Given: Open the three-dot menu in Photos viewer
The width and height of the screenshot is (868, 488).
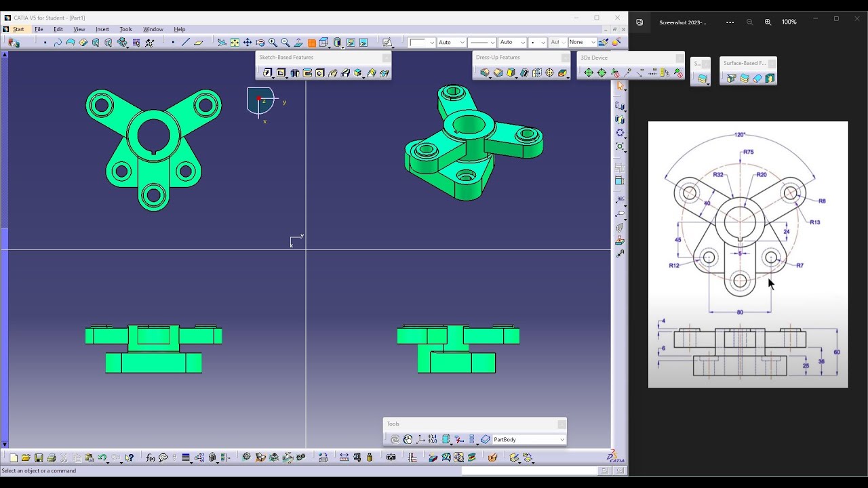Looking at the screenshot, I should coord(730,22).
